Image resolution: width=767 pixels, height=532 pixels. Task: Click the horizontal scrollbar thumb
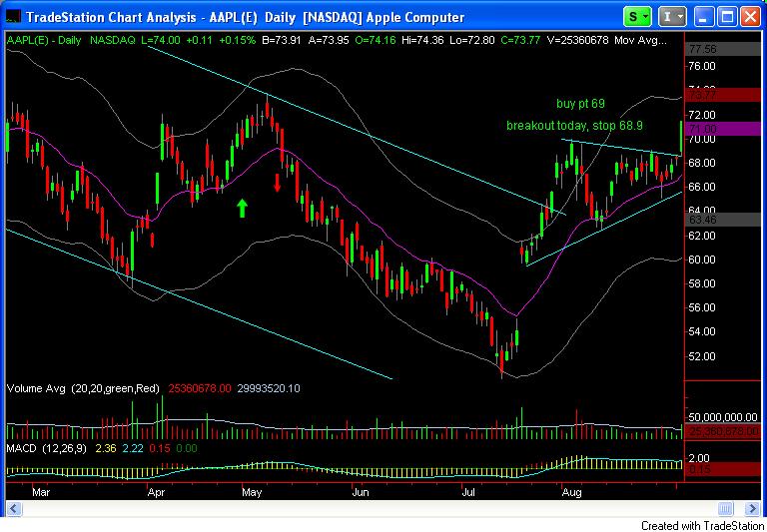coord(727,508)
